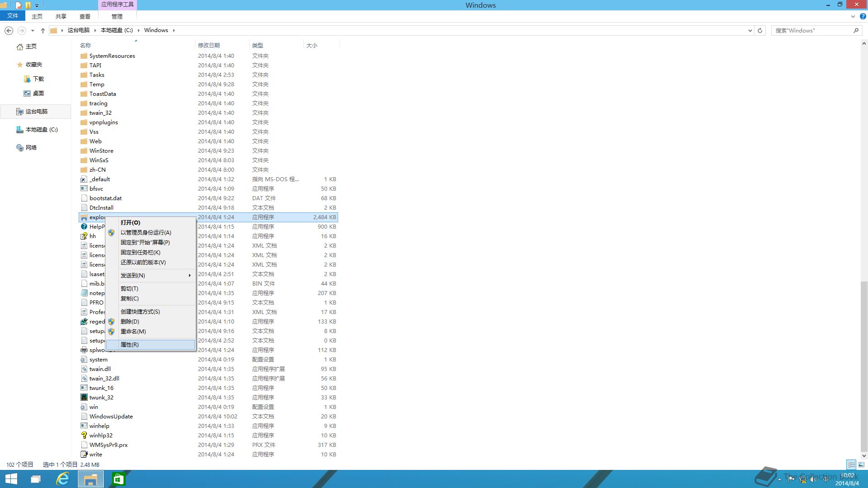Choose Copy (复制) in context menu
This screenshot has width=868, height=488.
pyautogui.click(x=151, y=299)
